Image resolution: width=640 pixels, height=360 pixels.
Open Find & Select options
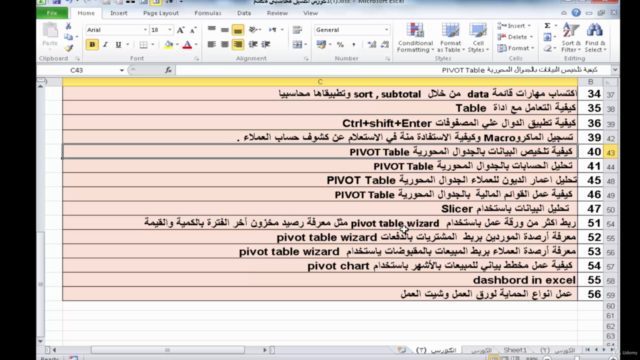tap(595, 38)
